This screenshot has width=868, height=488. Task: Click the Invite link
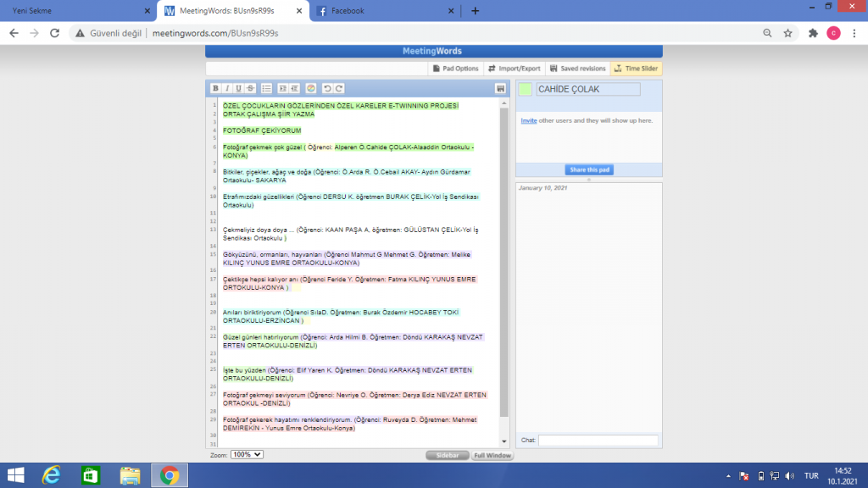coord(528,121)
